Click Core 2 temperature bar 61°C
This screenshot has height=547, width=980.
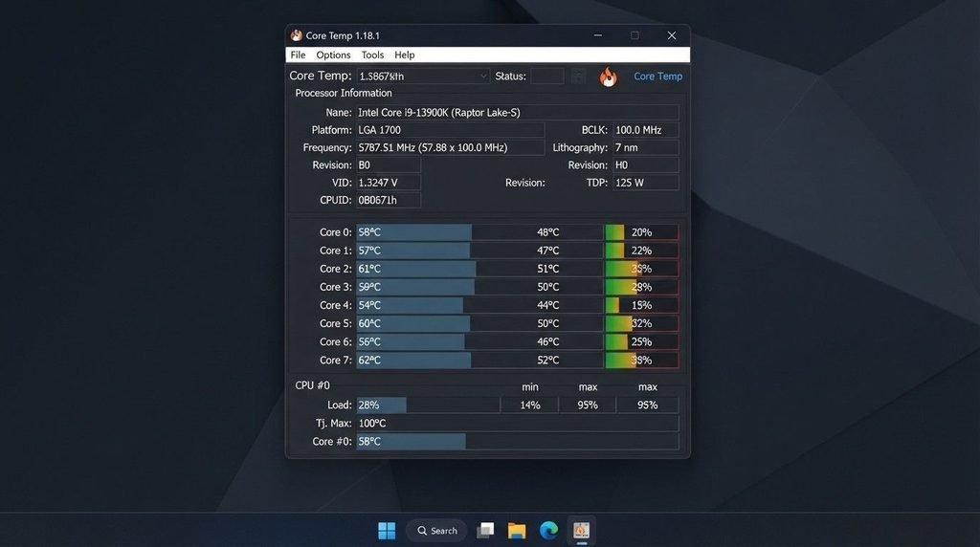pos(416,269)
